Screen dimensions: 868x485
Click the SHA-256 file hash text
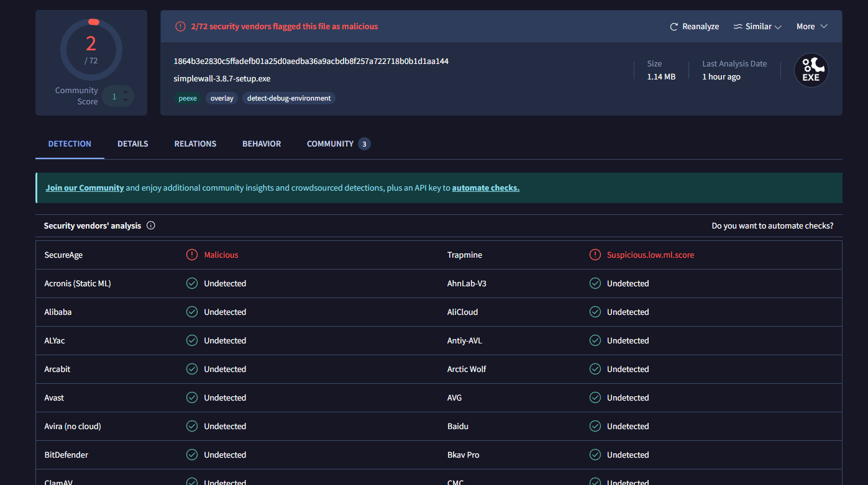click(311, 61)
